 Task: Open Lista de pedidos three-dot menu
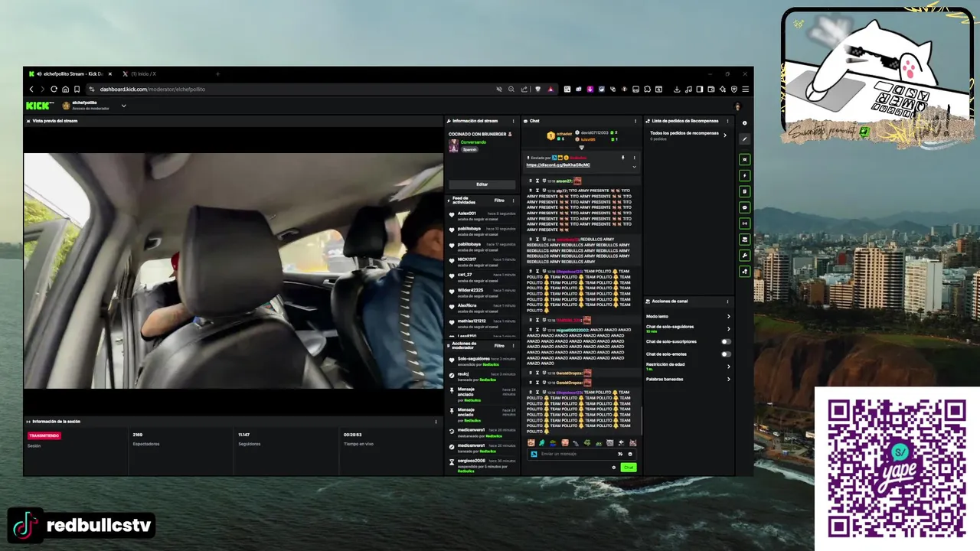pyautogui.click(x=728, y=121)
